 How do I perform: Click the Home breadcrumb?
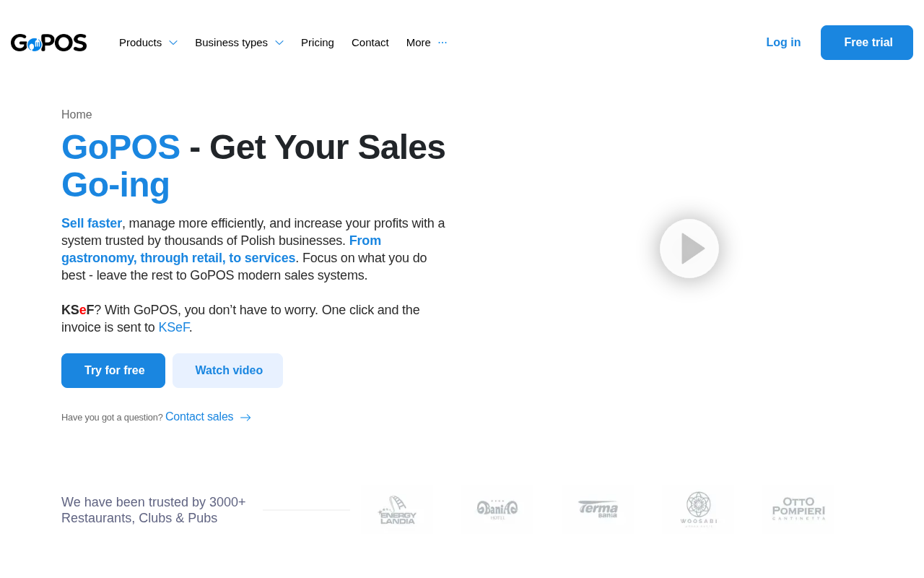(77, 115)
